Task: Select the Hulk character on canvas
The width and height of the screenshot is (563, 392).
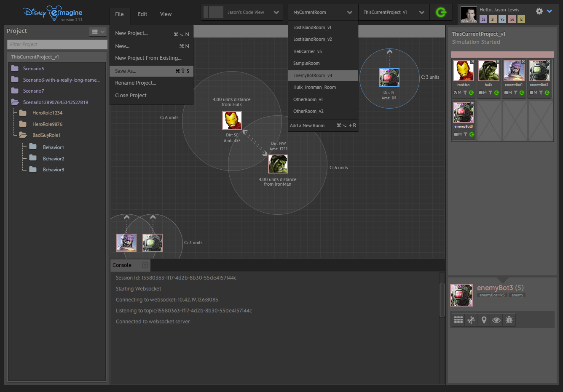Action: [278, 164]
